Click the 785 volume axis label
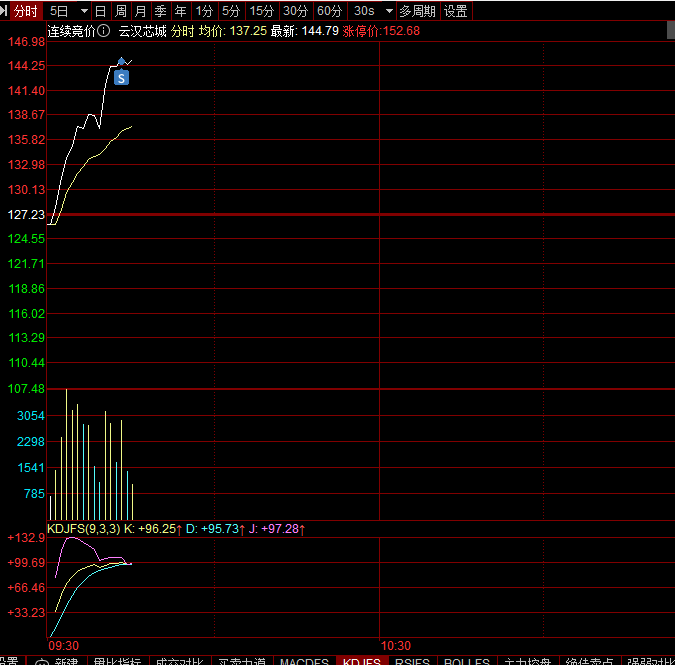675x665 pixels. [x=34, y=494]
